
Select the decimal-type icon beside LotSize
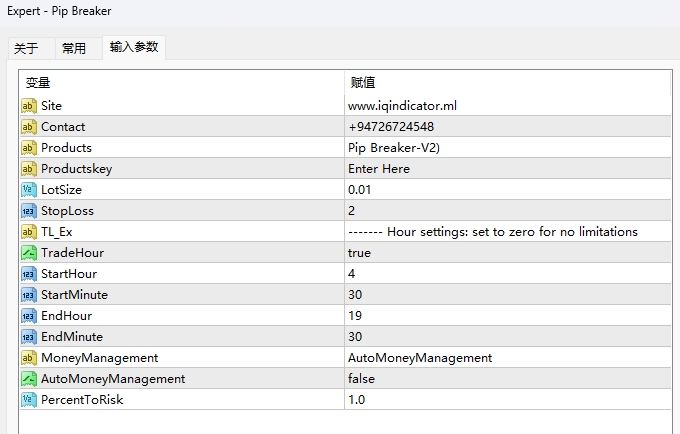point(28,189)
